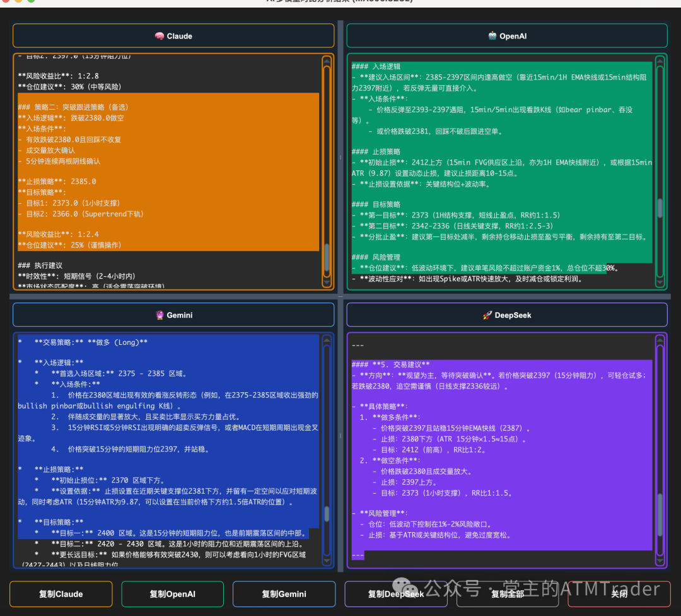Screen dimensions: 681x616
Task: Click scroll-down arrow in DeepSeek panel
Action: pyautogui.click(x=660, y=561)
